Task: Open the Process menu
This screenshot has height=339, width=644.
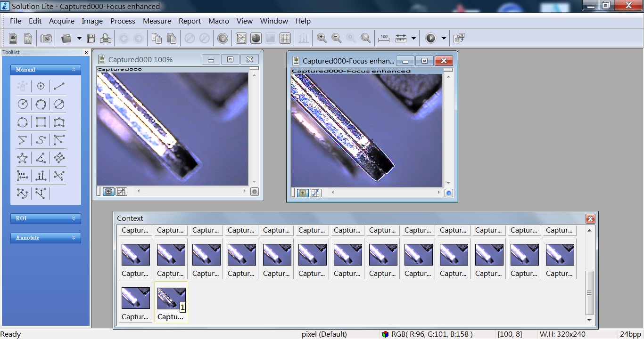Action: point(123,21)
